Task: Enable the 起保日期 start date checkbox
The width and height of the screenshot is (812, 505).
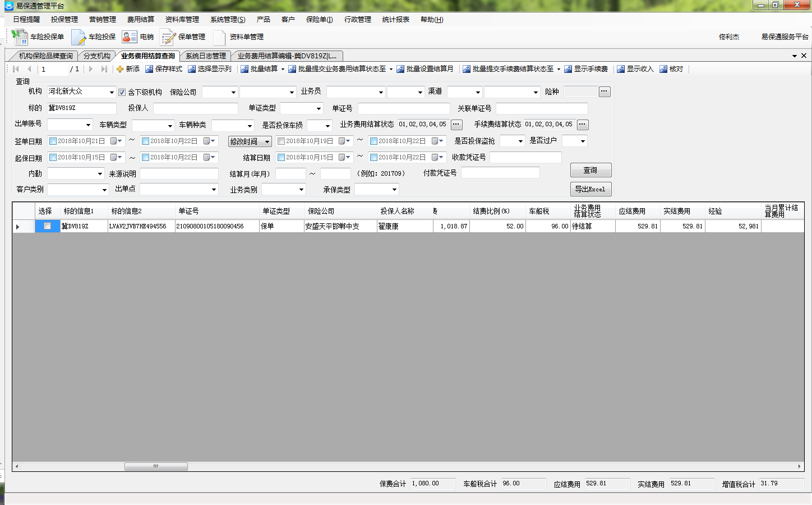Action: pos(53,158)
